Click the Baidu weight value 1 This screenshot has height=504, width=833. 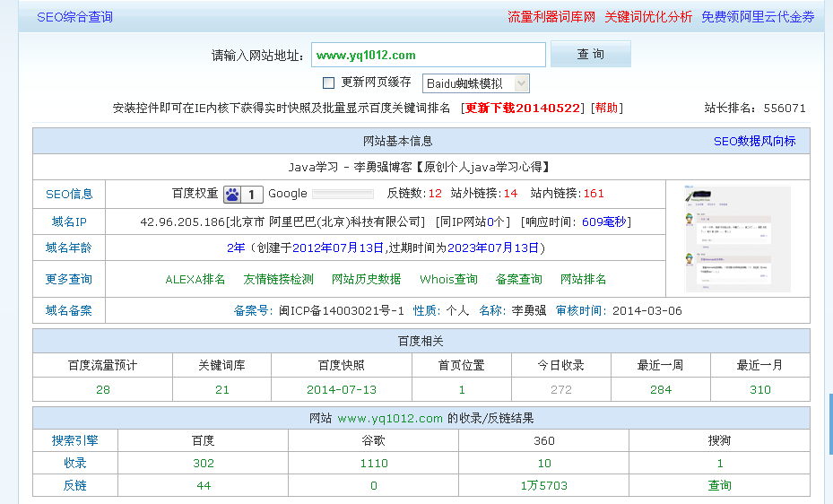point(252,195)
